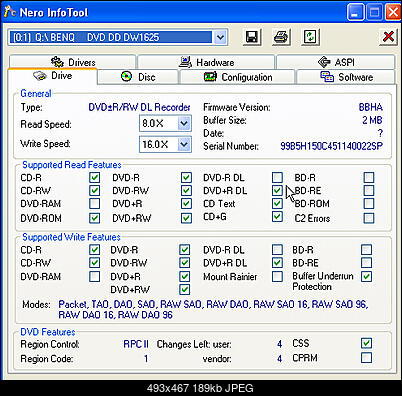Click the Save floppy disk icon
This screenshot has width=402, height=396.
click(x=252, y=37)
